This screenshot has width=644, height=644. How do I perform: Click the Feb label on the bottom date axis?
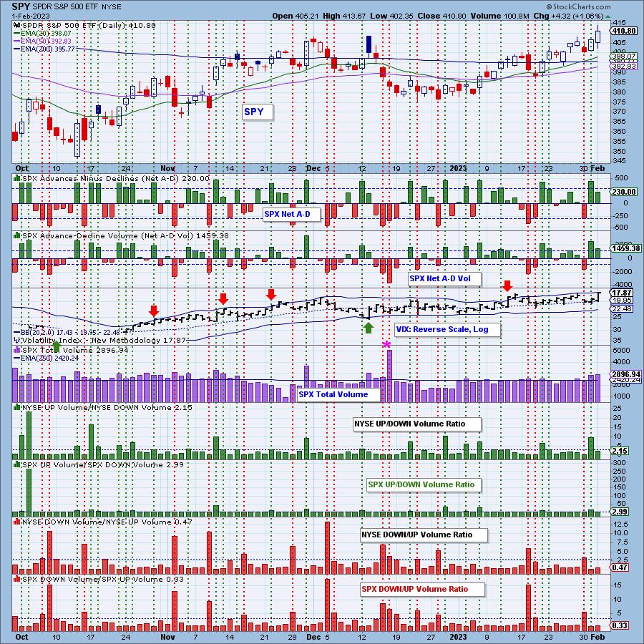[597, 637]
